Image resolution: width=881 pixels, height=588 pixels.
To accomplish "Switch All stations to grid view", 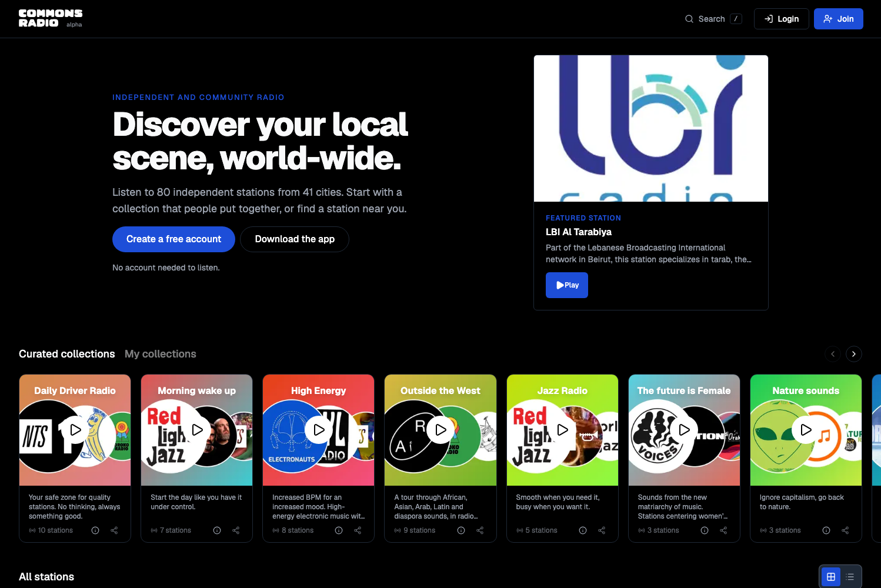I will point(831,577).
